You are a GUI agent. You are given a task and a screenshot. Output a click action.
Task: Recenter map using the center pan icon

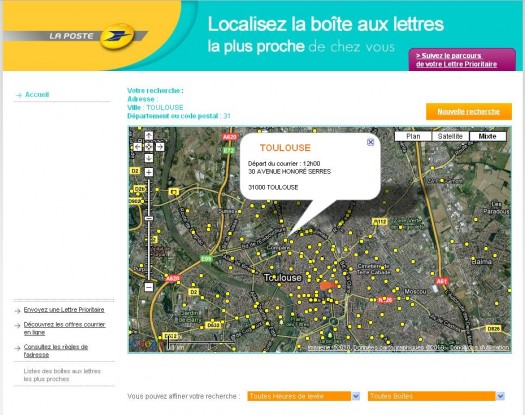149,147
